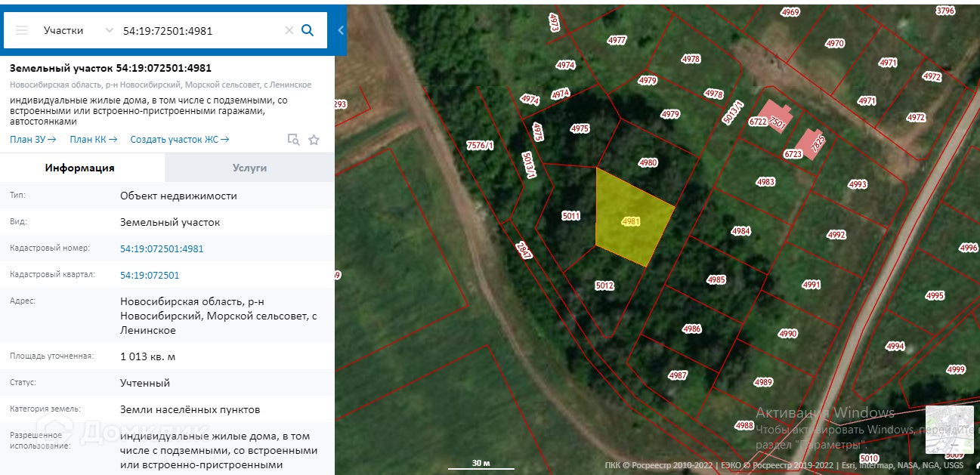The height and width of the screenshot is (475, 980).
Task: Click area value 1 013 кв. м
Action: [147, 356]
